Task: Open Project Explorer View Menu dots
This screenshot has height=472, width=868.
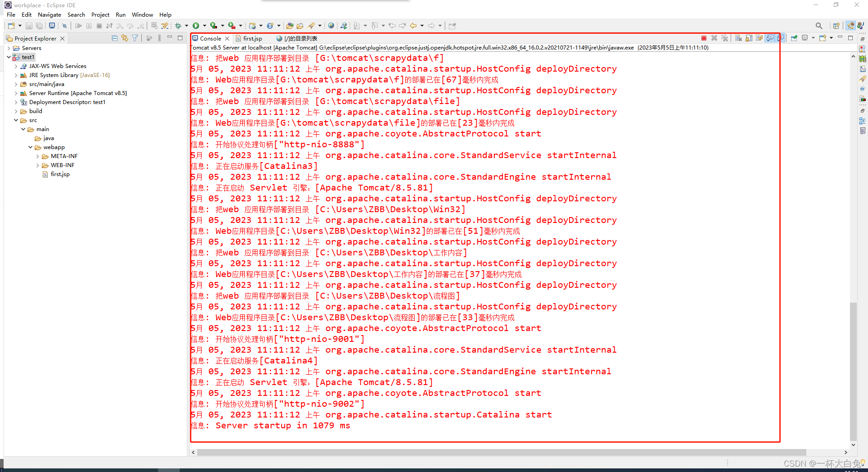Action: point(159,38)
